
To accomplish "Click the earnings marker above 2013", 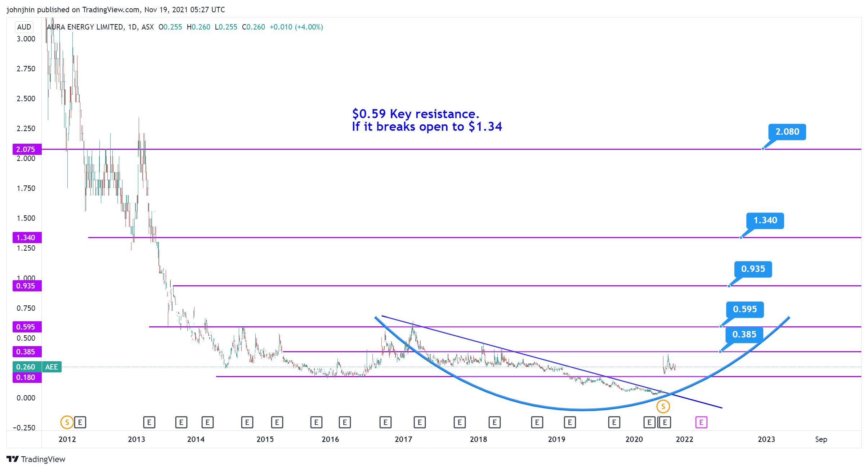I will [149, 422].
